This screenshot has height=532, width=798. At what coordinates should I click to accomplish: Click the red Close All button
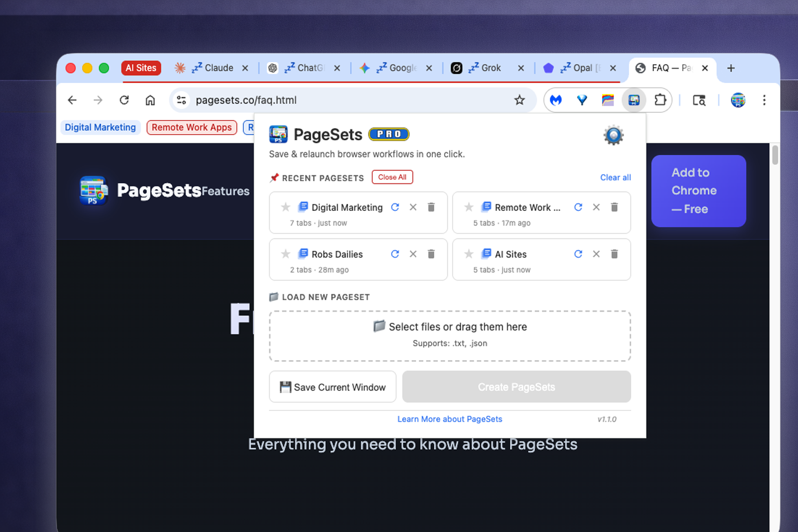coord(392,177)
